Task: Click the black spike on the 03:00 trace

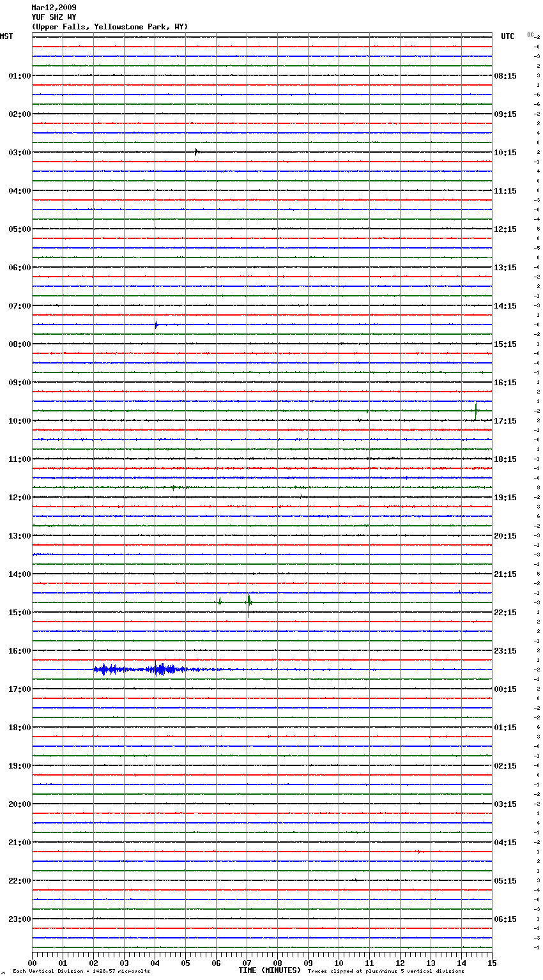Action: pyautogui.click(x=197, y=152)
